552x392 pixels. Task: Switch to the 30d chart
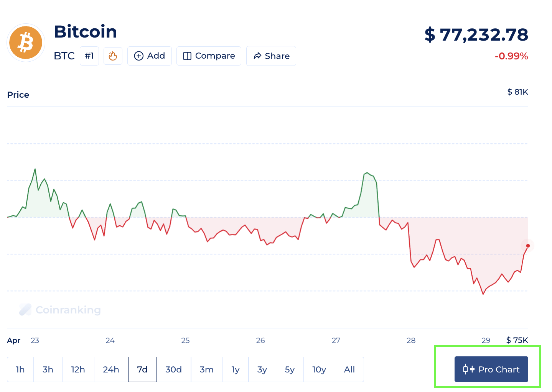click(173, 369)
